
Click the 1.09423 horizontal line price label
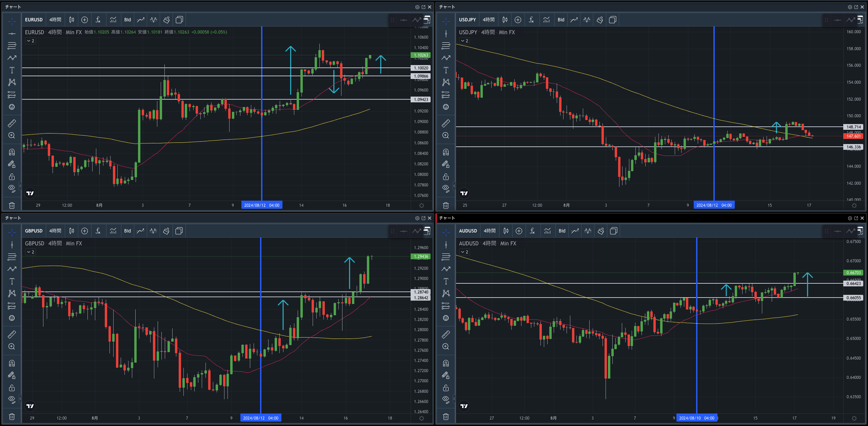(x=421, y=99)
